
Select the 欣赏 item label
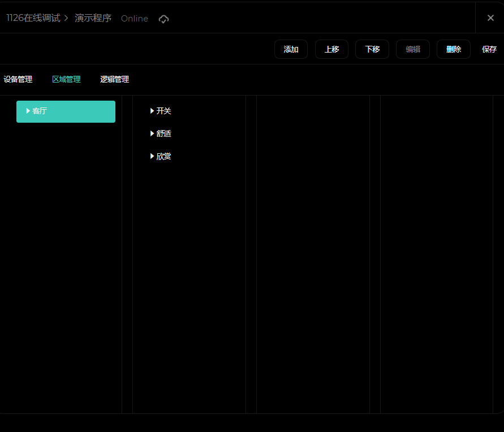point(163,157)
